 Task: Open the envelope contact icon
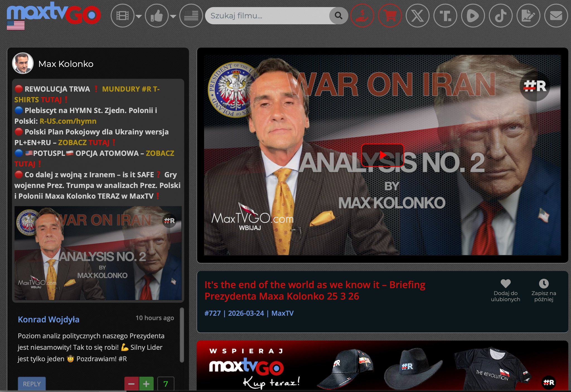click(556, 16)
